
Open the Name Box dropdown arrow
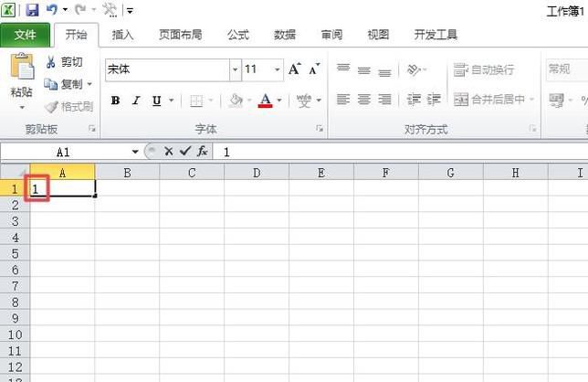(x=134, y=152)
